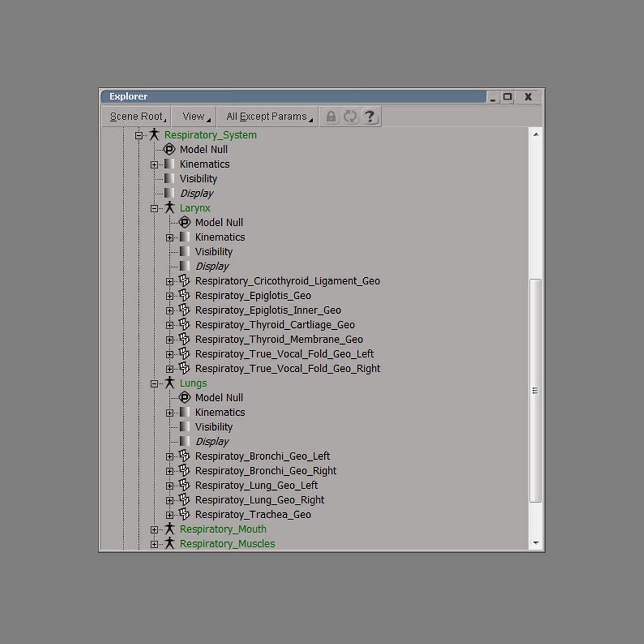Click mesh icon of Respiratoy_Trachea_Geo
This screenshot has width=644, height=644.
coord(184,514)
